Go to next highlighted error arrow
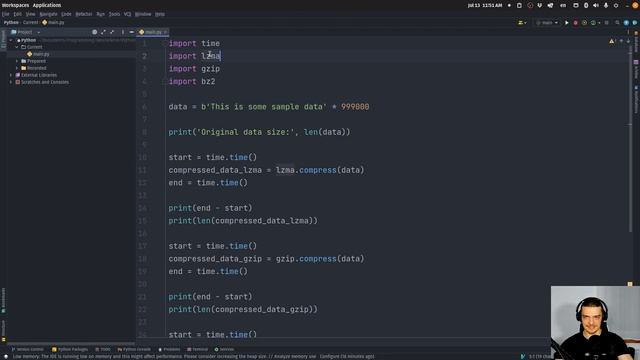The width and height of the screenshot is (640, 360). pos(628,41)
